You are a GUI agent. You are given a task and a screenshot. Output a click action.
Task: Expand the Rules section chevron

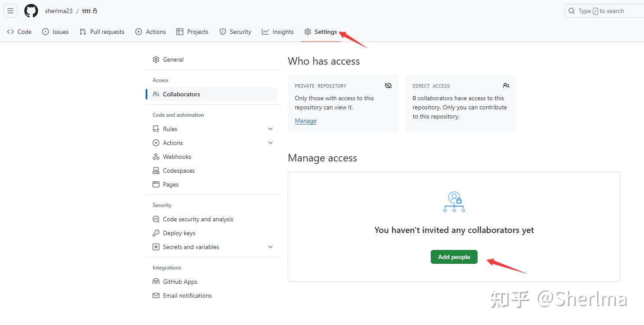(x=270, y=129)
